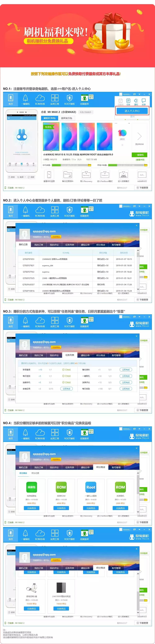In NO.3 screenshot, click 立即完成 for 备份资料
The height and width of the screenshot is (644, 155).
[126, 369]
